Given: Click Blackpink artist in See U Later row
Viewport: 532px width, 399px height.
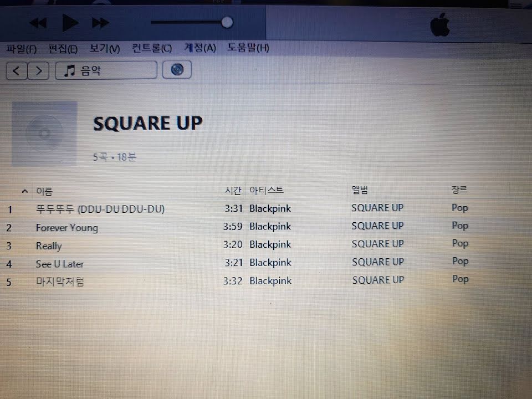Looking at the screenshot, I should point(270,263).
